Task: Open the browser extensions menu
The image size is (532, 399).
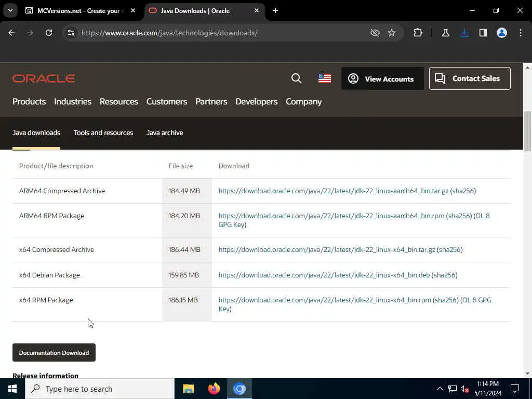Action: tap(418, 33)
